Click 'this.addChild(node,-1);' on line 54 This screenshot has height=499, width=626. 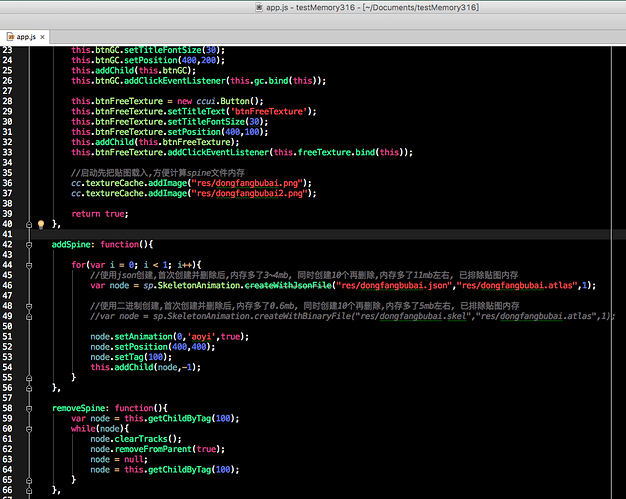click(x=145, y=367)
